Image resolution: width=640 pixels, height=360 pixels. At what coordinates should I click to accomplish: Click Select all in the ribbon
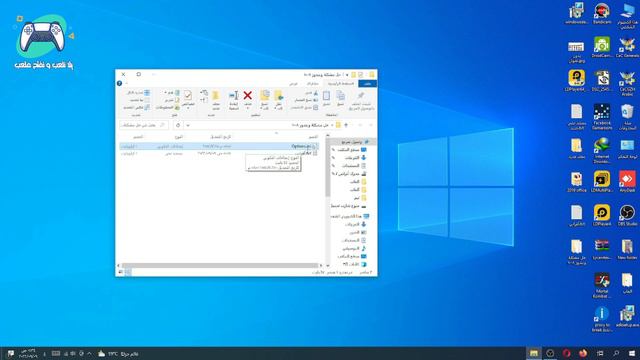point(138,93)
